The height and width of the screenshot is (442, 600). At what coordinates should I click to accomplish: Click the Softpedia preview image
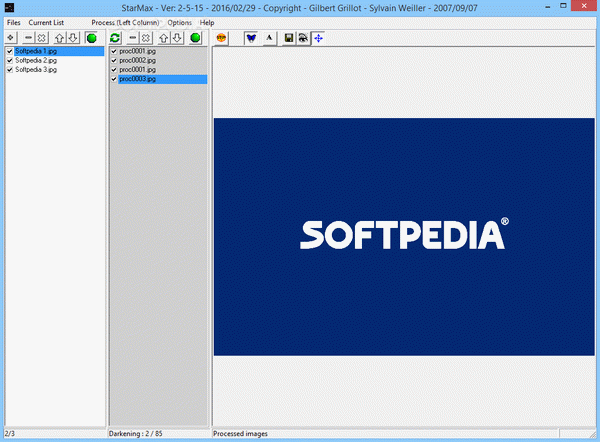(404, 236)
